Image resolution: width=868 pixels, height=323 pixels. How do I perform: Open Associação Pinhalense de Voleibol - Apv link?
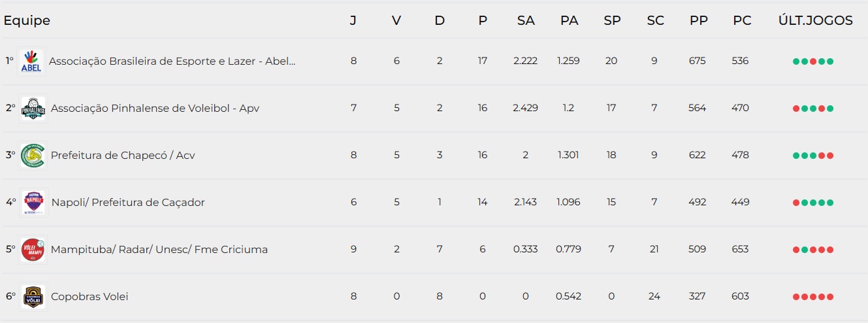(155, 108)
